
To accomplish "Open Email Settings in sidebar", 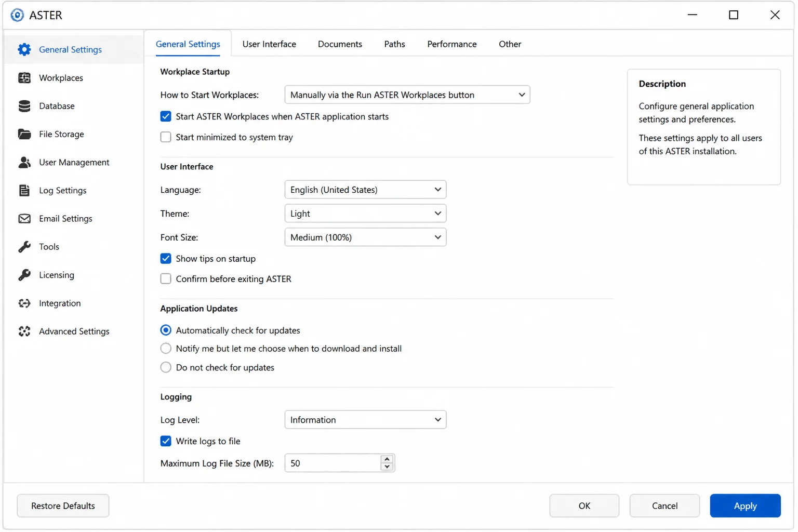I will (74, 219).
